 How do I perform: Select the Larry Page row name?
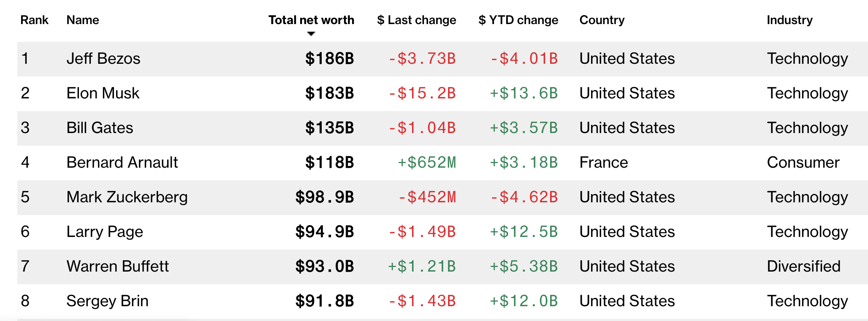click(x=105, y=232)
